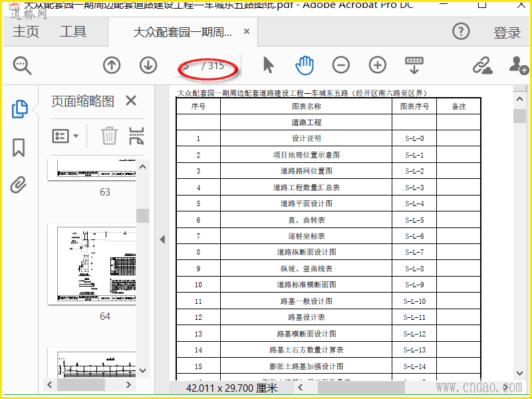
Task: Click the thumbnail panel horizontal scrollbar thumb
Action: point(81,385)
